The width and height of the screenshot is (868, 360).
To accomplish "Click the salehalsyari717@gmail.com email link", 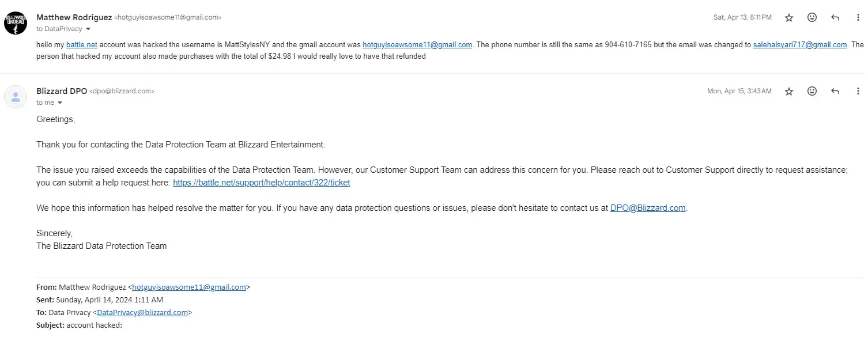I will 800,45.
